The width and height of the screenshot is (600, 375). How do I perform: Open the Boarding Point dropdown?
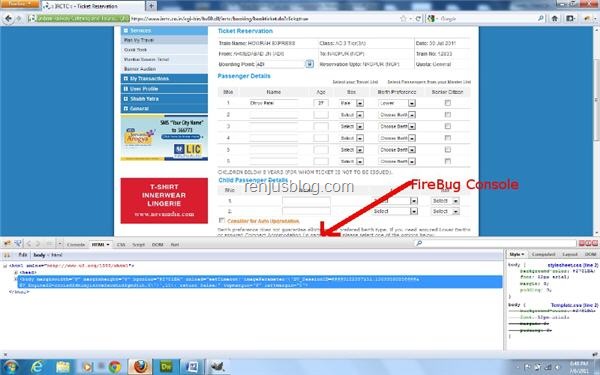tap(309, 64)
